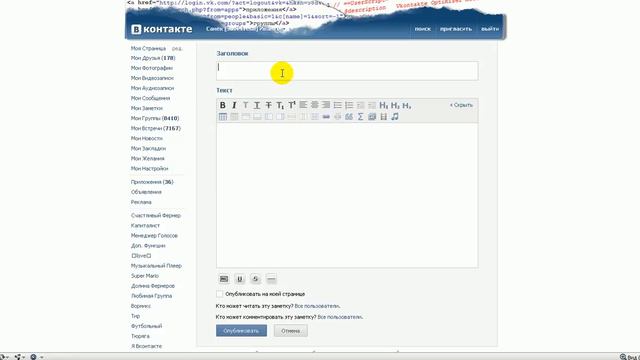Screen dimensions: 640x360
Task: Apply subscript formatting icon
Action: coord(280,105)
